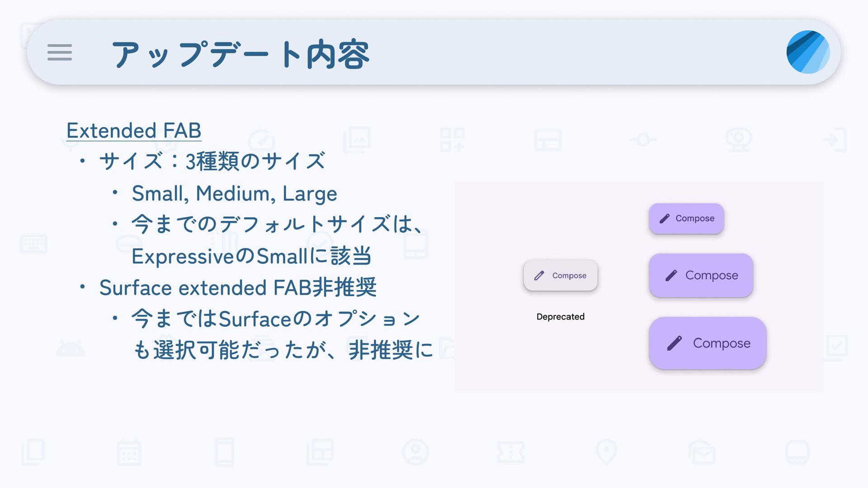Image resolution: width=868 pixels, height=488 pixels.
Task: Click the faint account circle background icon
Action: [x=415, y=452]
